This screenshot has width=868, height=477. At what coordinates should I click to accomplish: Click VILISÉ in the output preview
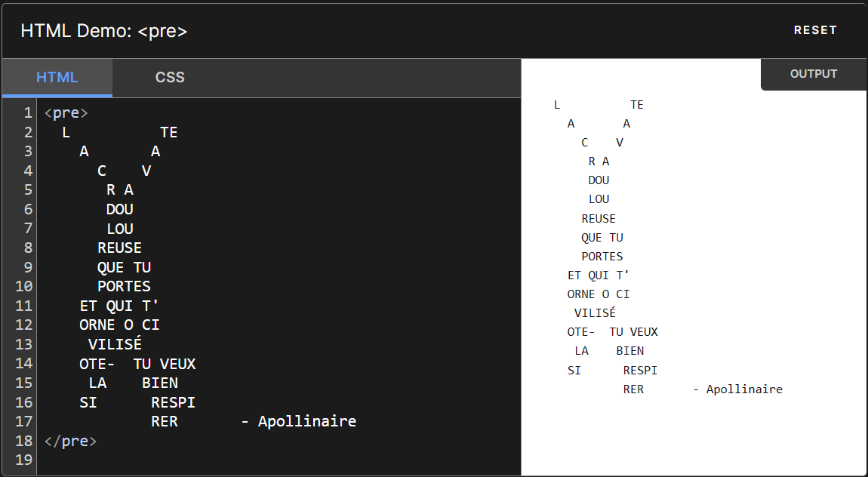tap(595, 312)
